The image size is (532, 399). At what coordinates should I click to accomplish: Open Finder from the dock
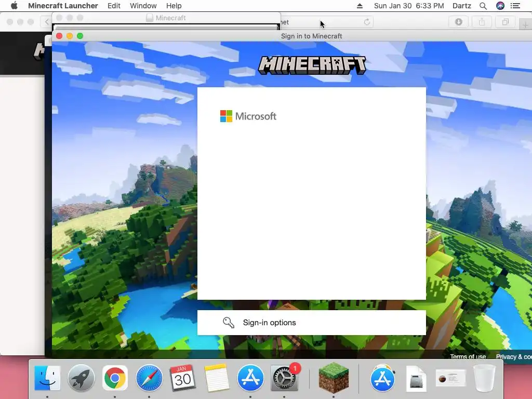coord(47,378)
